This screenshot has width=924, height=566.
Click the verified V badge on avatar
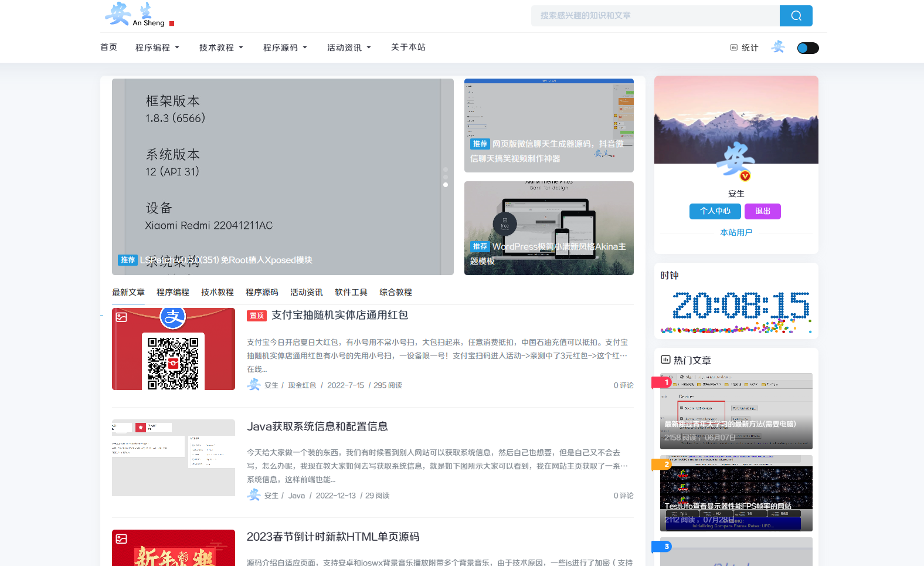pyautogui.click(x=745, y=176)
